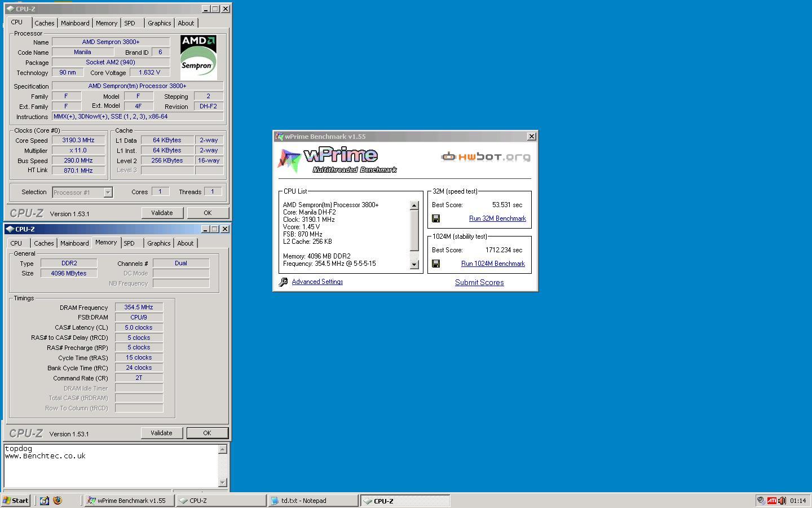This screenshot has height=508, width=812.
Task: Open Memory tab in top CPU-Z window
Action: tap(107, 23)
